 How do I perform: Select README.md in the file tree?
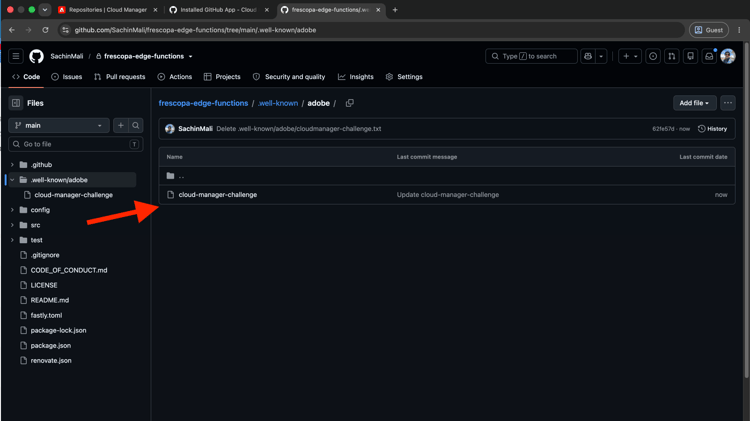[x=50, y=300]
